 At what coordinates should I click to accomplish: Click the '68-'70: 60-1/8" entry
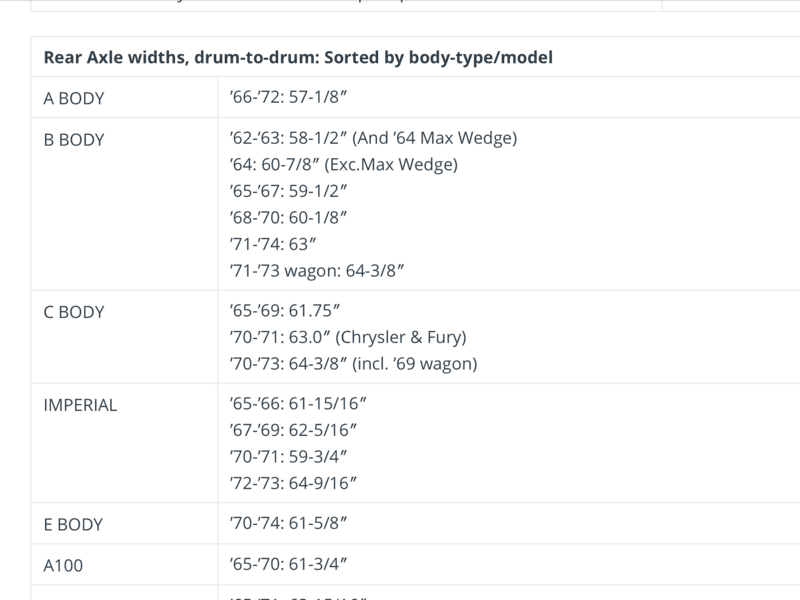[x=288, y=218]
